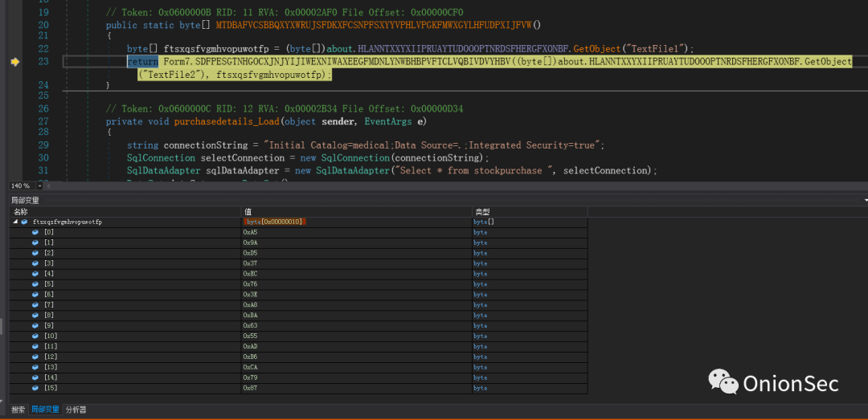
Task: Click the "TextFile1" string literal
Action: pyautogui.click(x=656, y=49)
